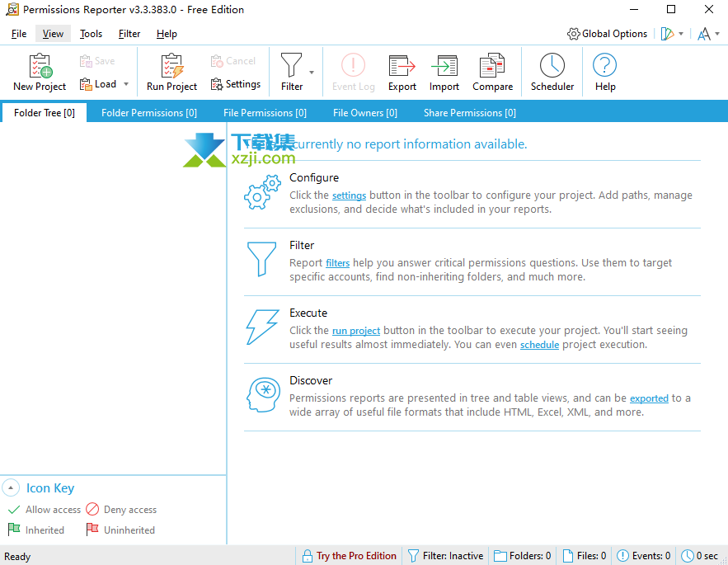Click the Run Project toolbar icon
This screenshot has height=565, width=728.
(x=171, y=72)
